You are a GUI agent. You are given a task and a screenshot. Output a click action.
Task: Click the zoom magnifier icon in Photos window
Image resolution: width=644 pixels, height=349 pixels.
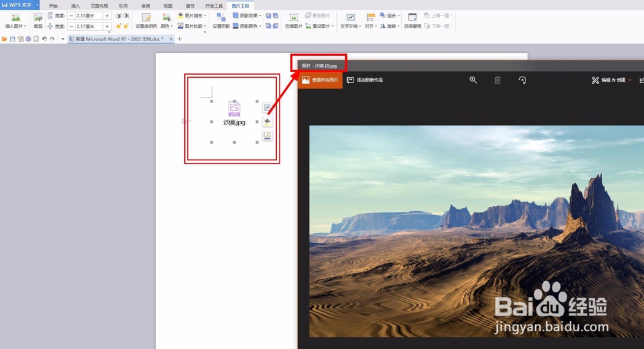tap(473, 80)
